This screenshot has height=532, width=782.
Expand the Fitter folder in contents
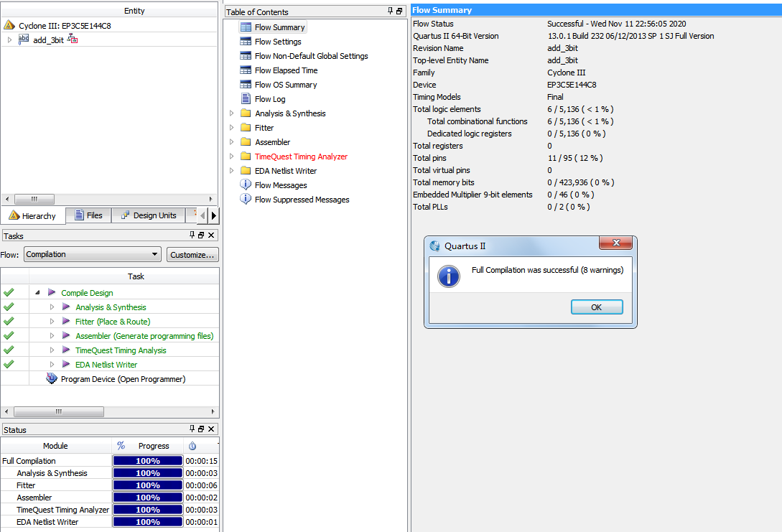231,128
